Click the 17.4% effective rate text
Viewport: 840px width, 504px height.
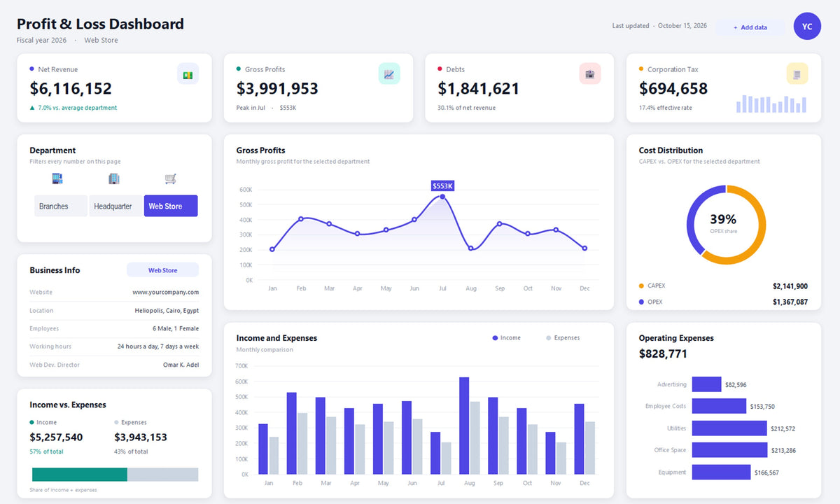pyautogui.click(x=664, y=108)
